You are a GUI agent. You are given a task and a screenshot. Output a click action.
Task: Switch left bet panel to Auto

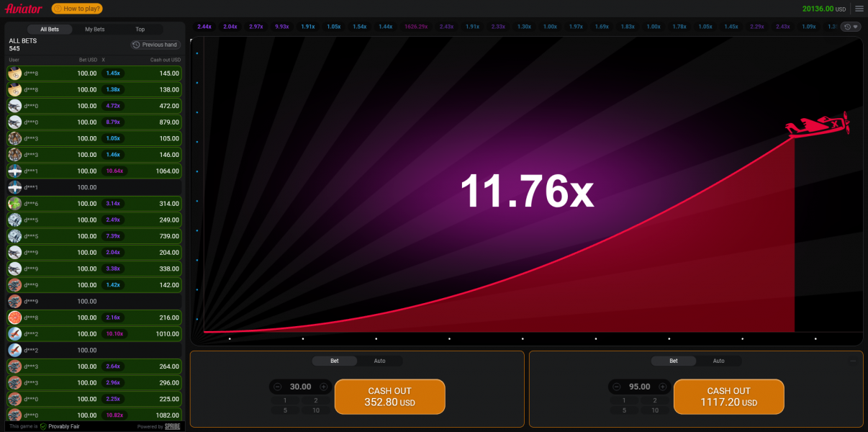(379, 361)
